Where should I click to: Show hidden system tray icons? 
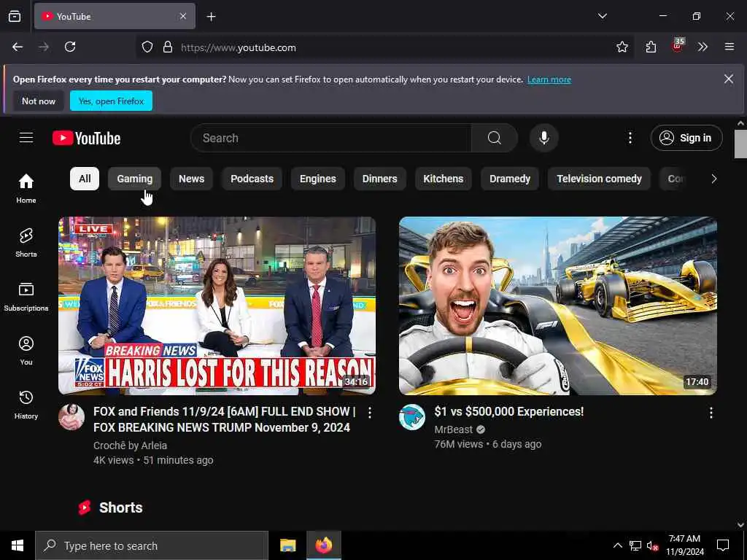(617, 545)
